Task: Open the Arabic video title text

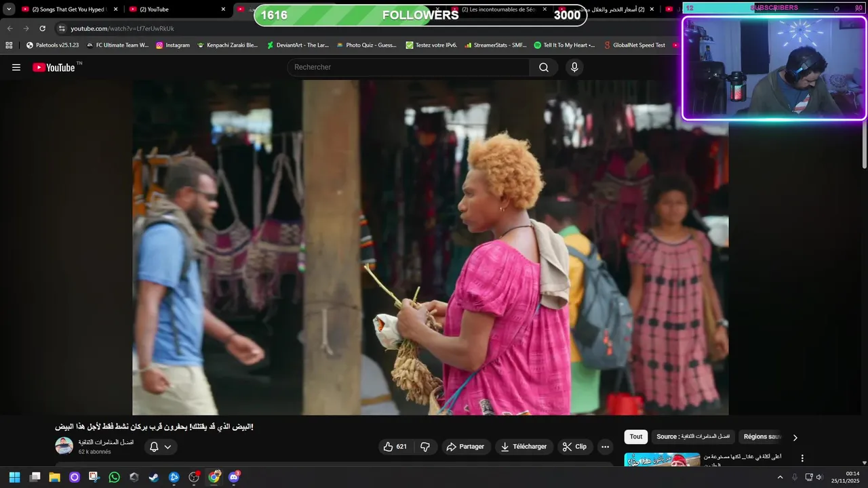Action: click(x=154, y=426)
